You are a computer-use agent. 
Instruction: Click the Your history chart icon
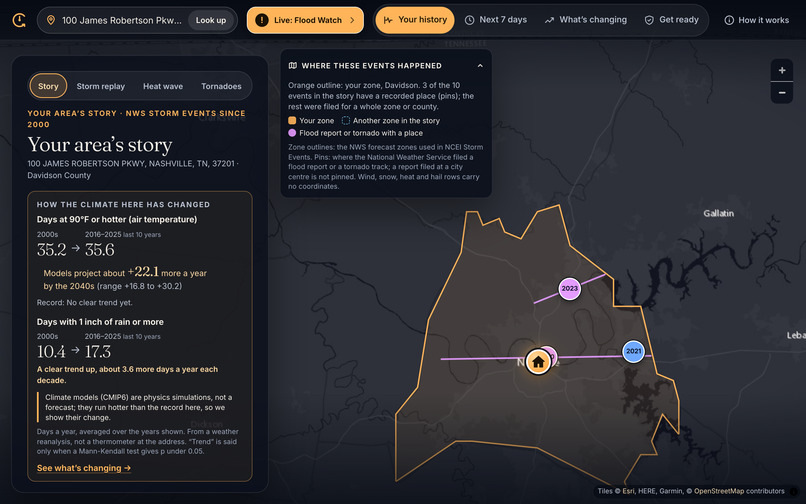[388, 20]
